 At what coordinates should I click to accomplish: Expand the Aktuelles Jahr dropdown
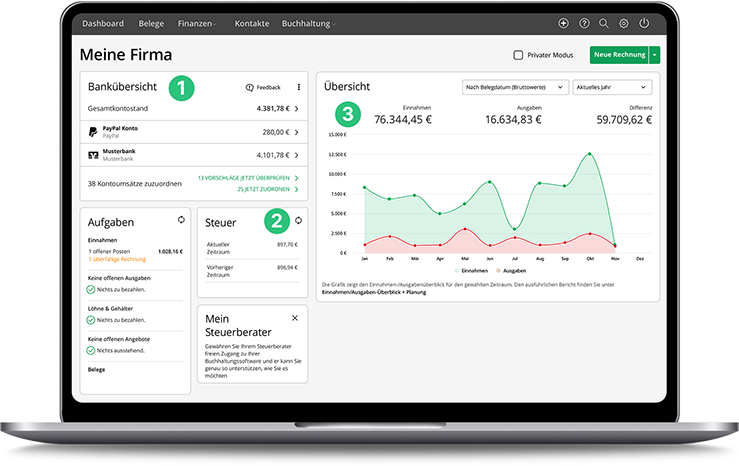613,88
